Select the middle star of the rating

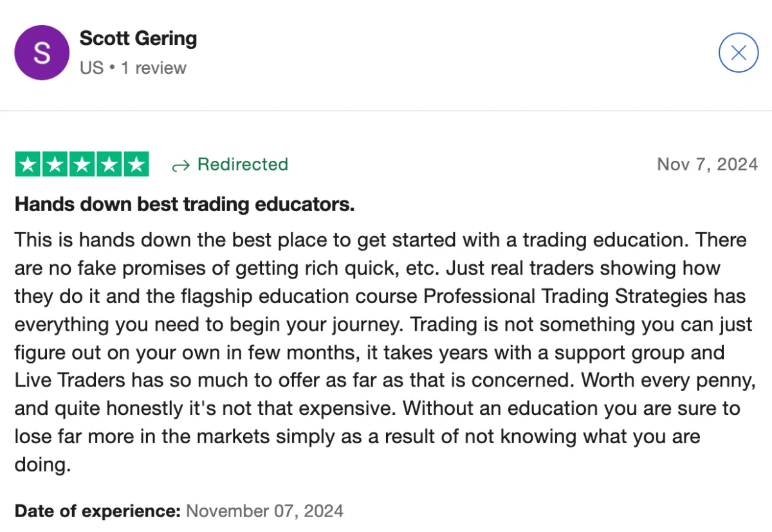click(x=82, y=164)
